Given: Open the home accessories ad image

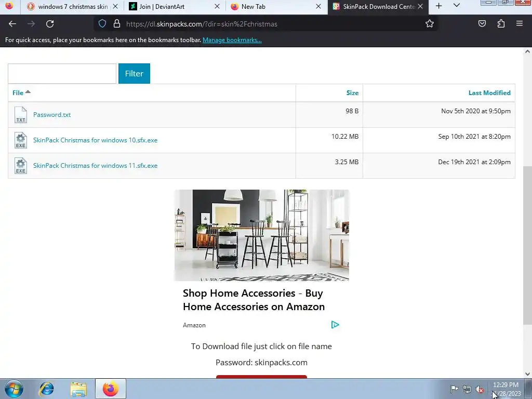Looking at the screenshot, I should [x=262, y=235].
